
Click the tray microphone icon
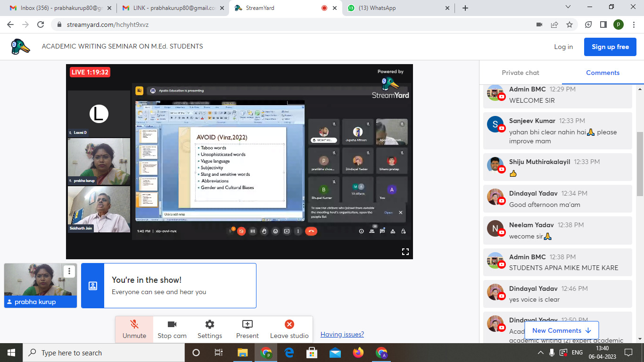(x=552, y=353)
